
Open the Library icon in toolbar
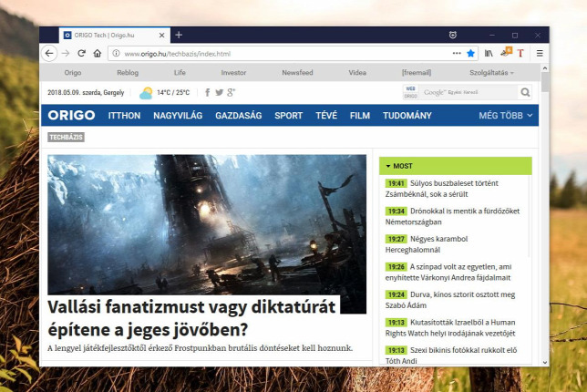489,54
